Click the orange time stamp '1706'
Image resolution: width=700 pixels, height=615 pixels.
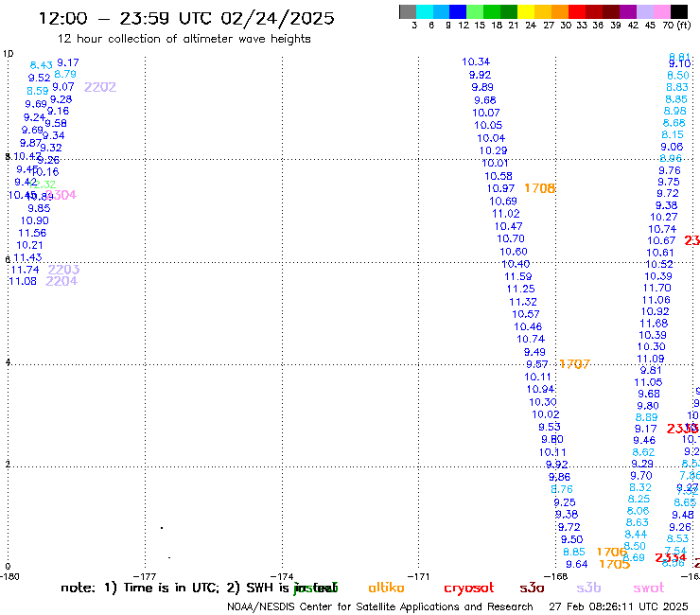[612, 552]
